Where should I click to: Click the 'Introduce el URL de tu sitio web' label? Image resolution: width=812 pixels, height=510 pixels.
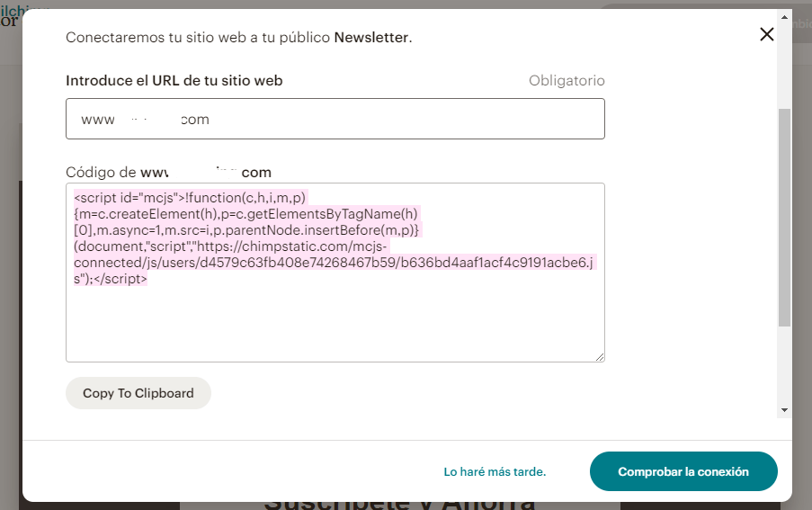[x=174, y=81]
